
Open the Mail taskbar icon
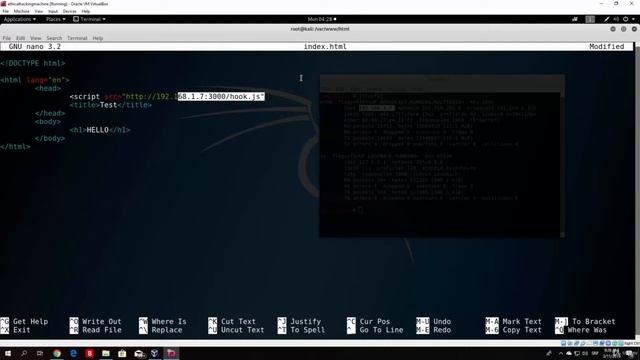coord(139,353)
